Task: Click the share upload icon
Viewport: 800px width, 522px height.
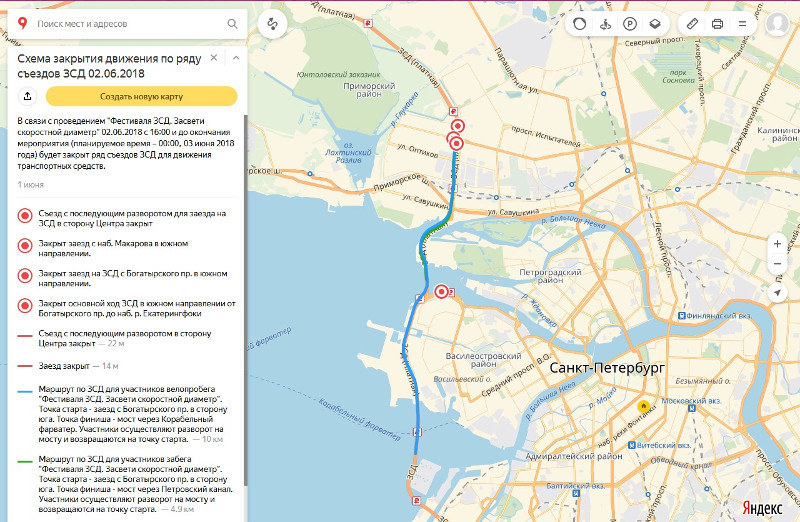Action: (28, 96)
